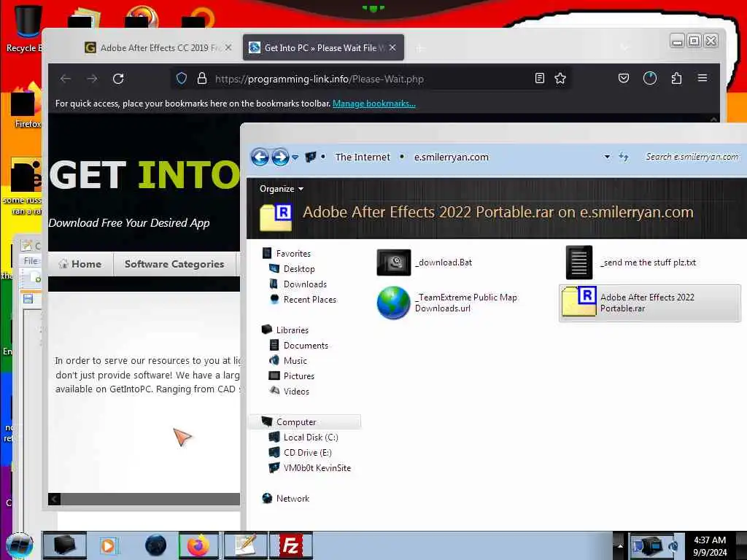Click the taskbar clock 4:37 AM

click(710, 545)
